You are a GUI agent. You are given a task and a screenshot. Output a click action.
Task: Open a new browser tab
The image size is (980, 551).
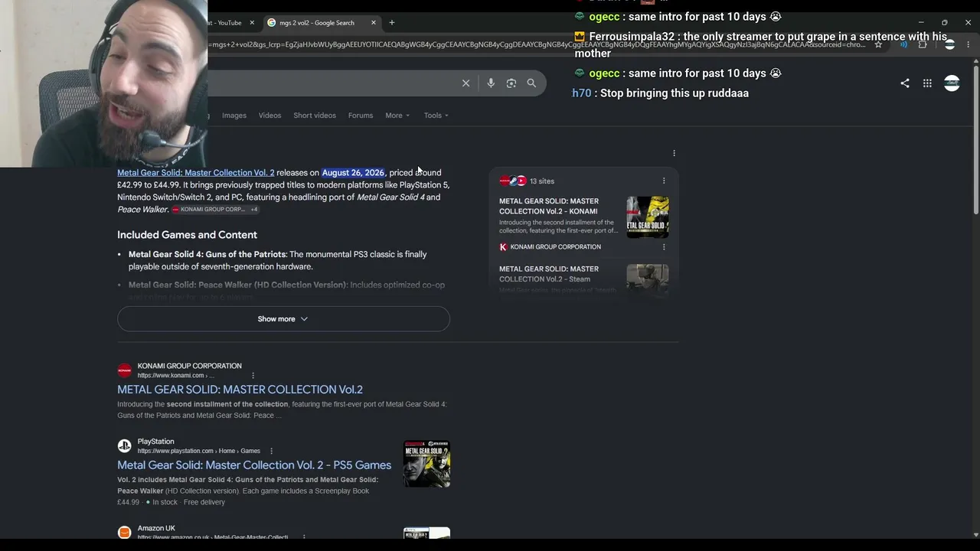point(392,23)
